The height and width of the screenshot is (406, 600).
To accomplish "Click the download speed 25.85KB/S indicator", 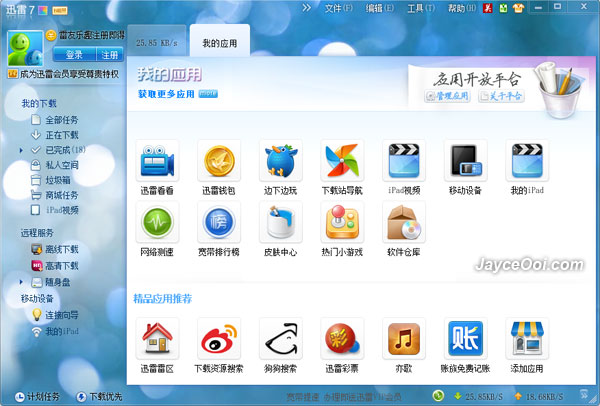I will click(478, 396).
